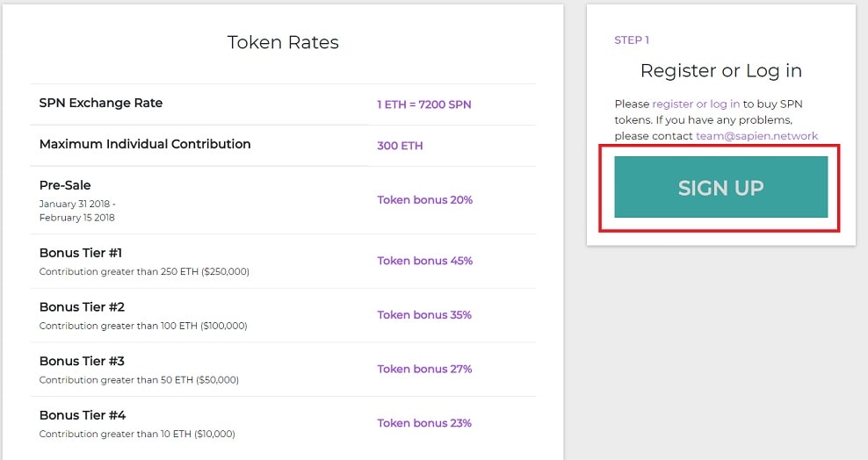The height and width of the screenshot is (460, 868).
Task: Click the 'Bonus Tier #2' title
Action: click(82, 307)
